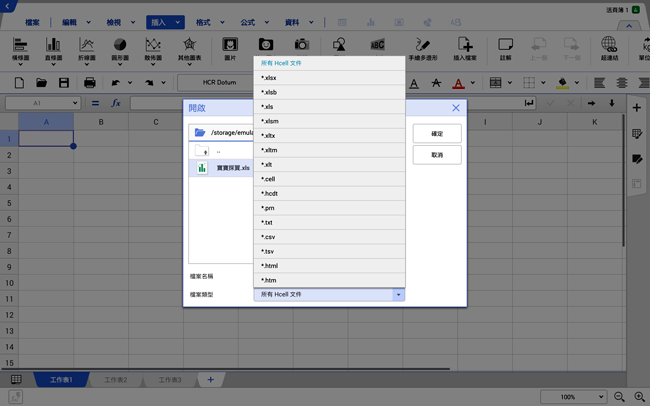650x406 pixels.
Task: Open the 檔案 menu
Action: 33,21
